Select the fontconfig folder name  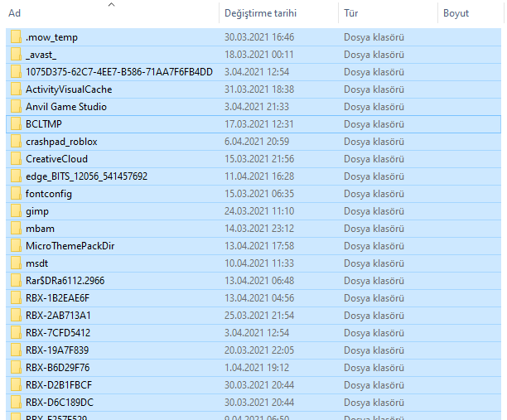[49, 194]
